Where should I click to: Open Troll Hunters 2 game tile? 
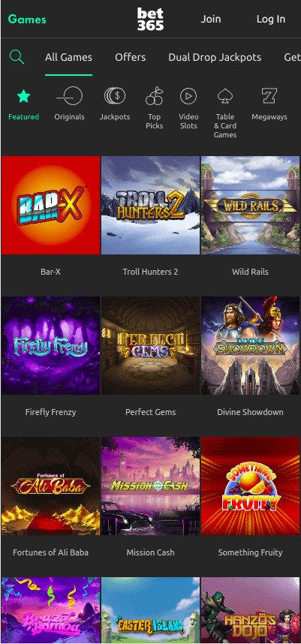point(150,206)
